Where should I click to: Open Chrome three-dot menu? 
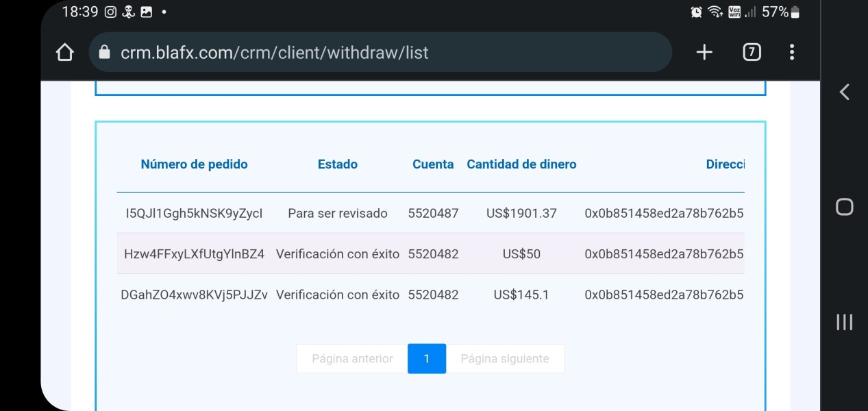coord(792,52)
